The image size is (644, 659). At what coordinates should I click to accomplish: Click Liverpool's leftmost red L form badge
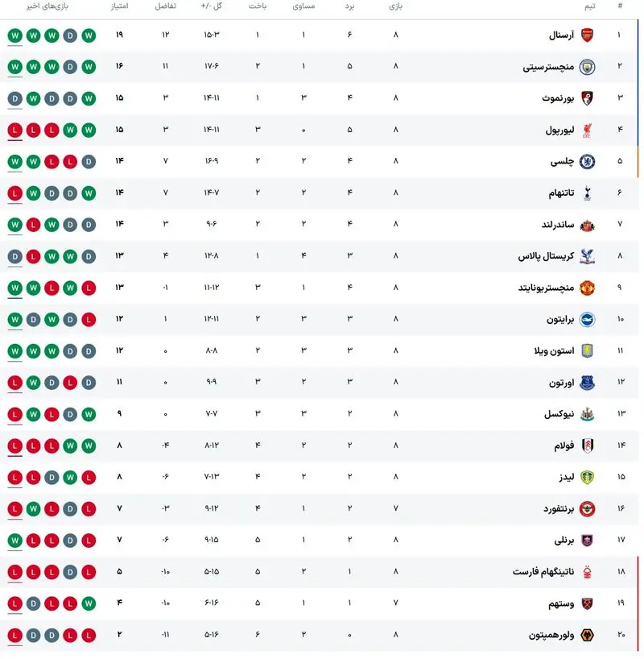click(x=14, y=130)
